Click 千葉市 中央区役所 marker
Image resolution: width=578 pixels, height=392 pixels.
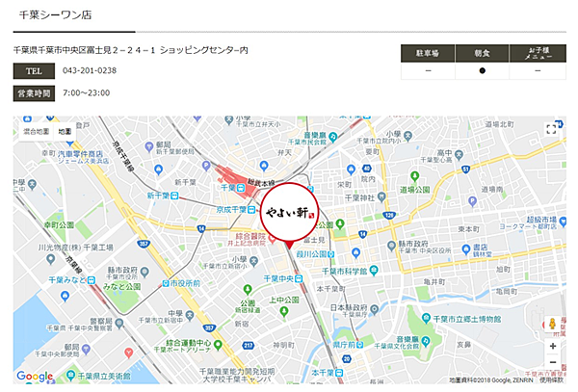[x=391, y=246]
